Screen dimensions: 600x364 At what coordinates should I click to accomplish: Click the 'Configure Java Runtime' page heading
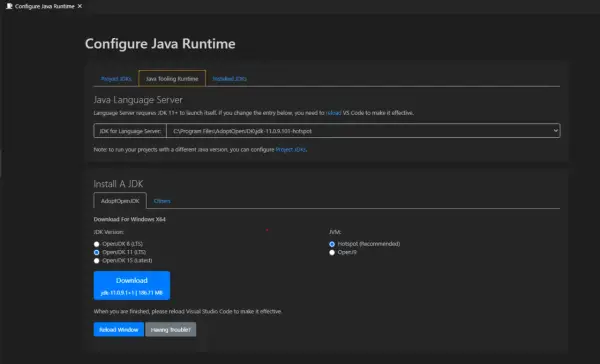pyautogui.click(x=160, y=44)
